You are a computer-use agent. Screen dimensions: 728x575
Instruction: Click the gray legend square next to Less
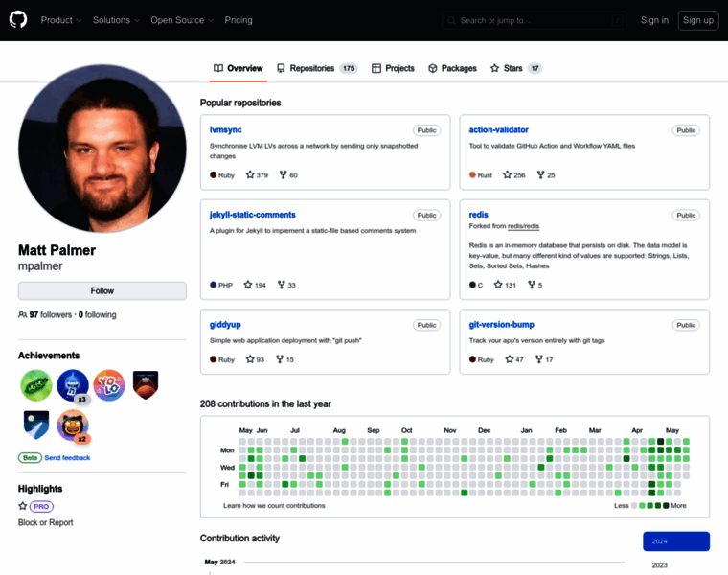click(634, 506)
